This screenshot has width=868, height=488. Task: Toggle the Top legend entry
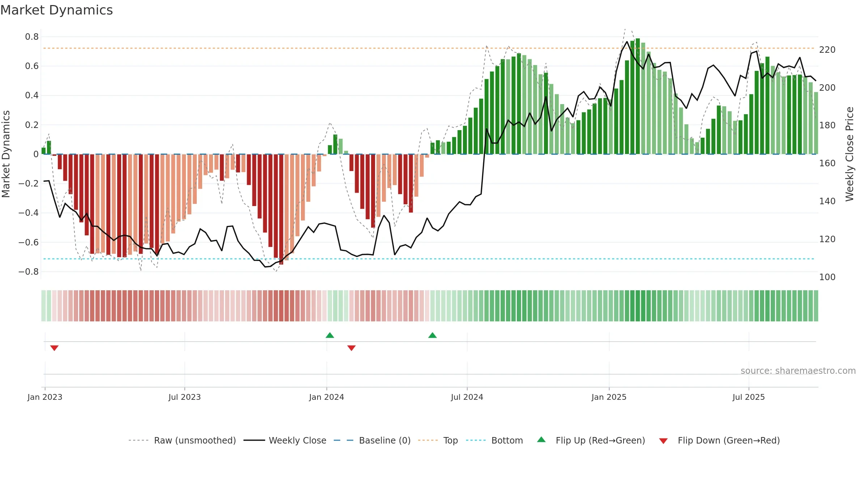(x=438, y=440)
